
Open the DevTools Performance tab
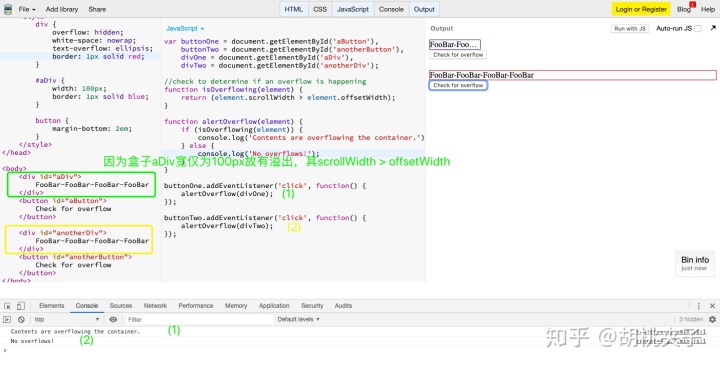tap(196, 306)
